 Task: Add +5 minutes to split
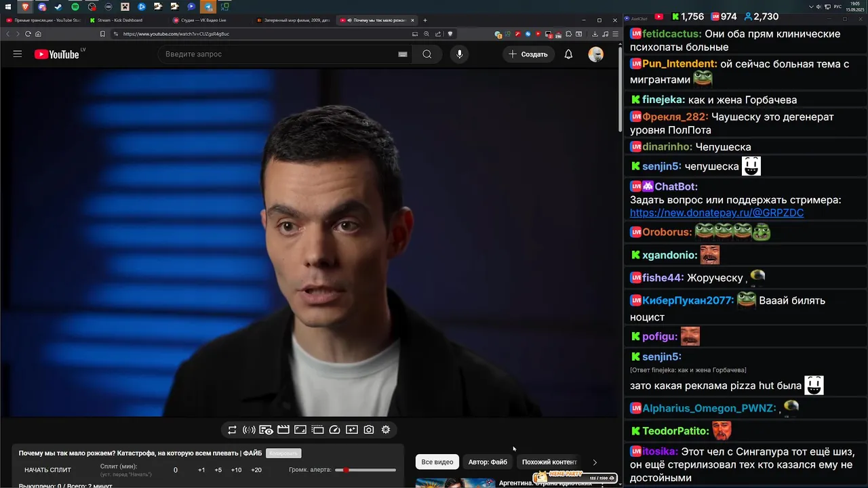218,470
